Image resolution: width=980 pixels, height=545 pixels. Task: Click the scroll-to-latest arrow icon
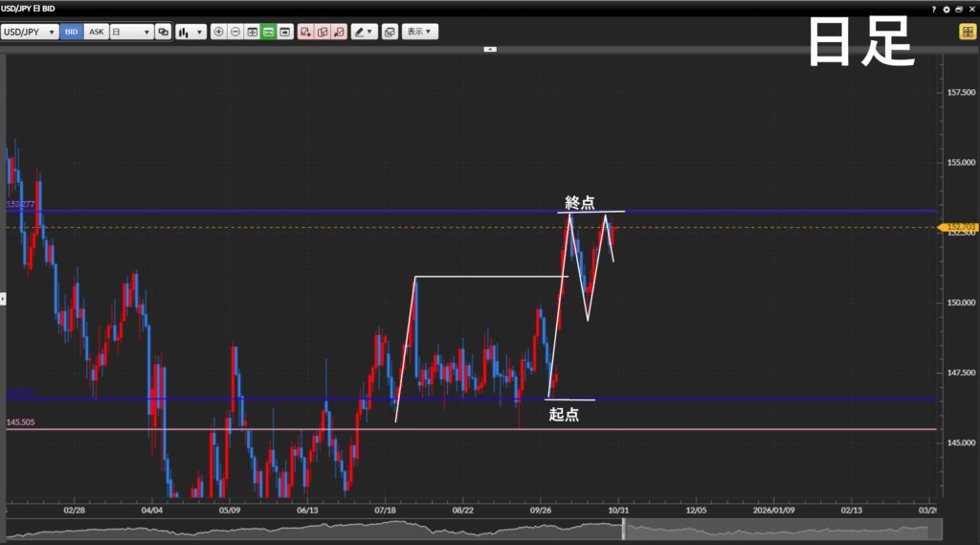(x=285, y=32)
